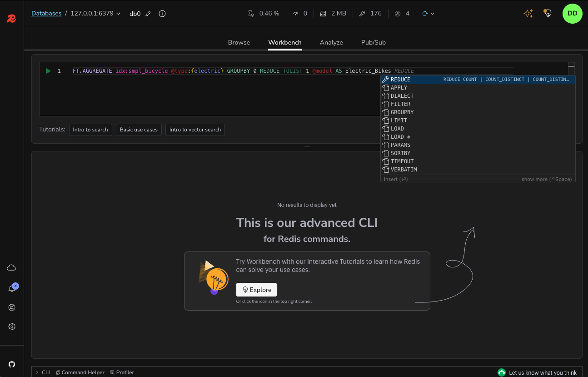Open insights via the lightbulb icon

548,13
